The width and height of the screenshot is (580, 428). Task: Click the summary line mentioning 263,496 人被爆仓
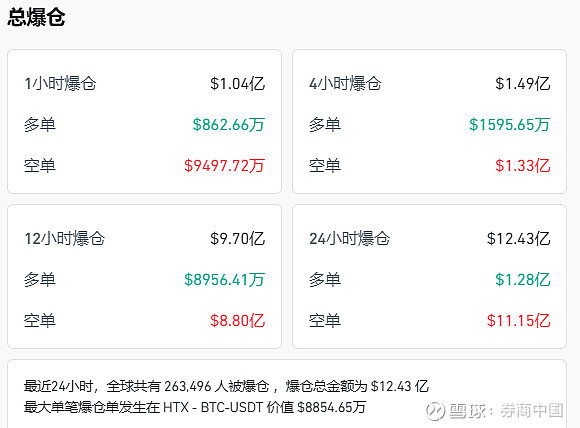(x=226, y=387)
